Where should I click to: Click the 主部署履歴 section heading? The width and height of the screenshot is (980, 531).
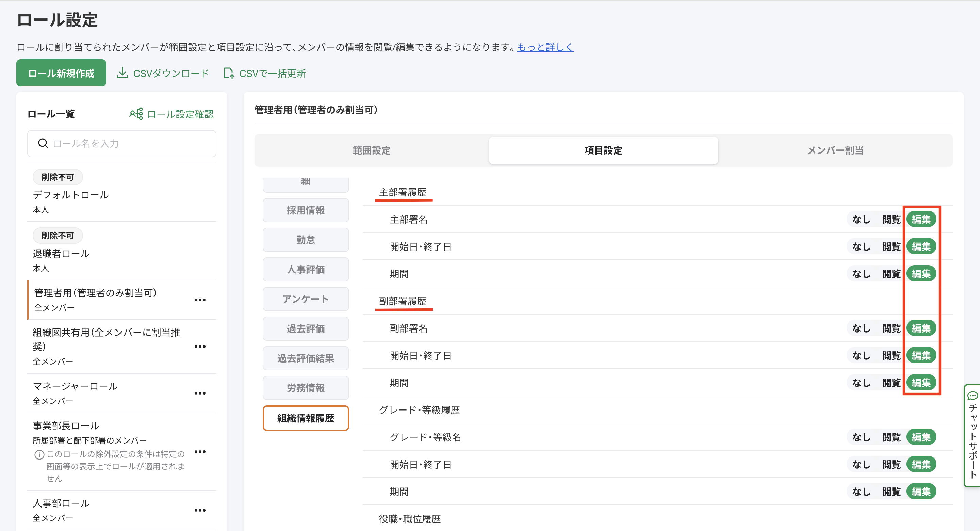(403, 192)
